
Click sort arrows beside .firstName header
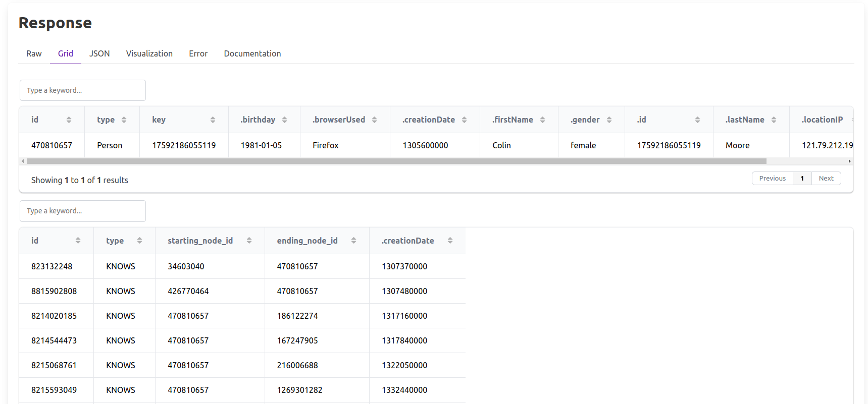click(542, 120)
